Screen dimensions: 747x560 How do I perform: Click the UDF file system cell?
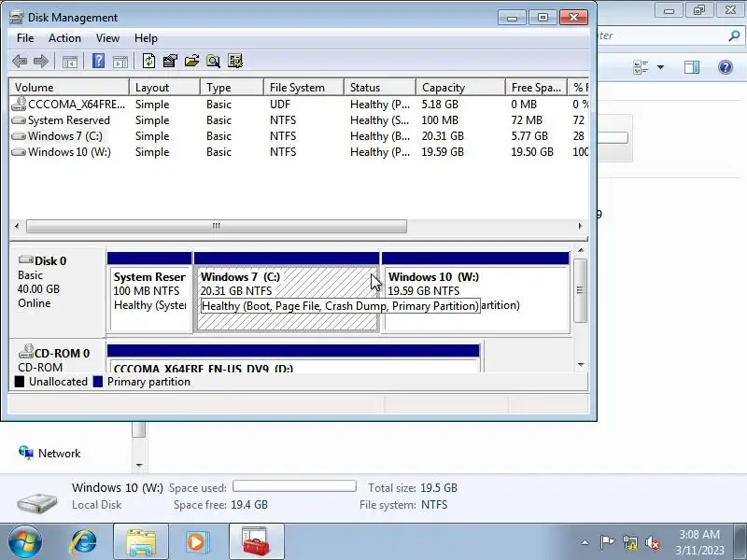click(x=280, y=105)
